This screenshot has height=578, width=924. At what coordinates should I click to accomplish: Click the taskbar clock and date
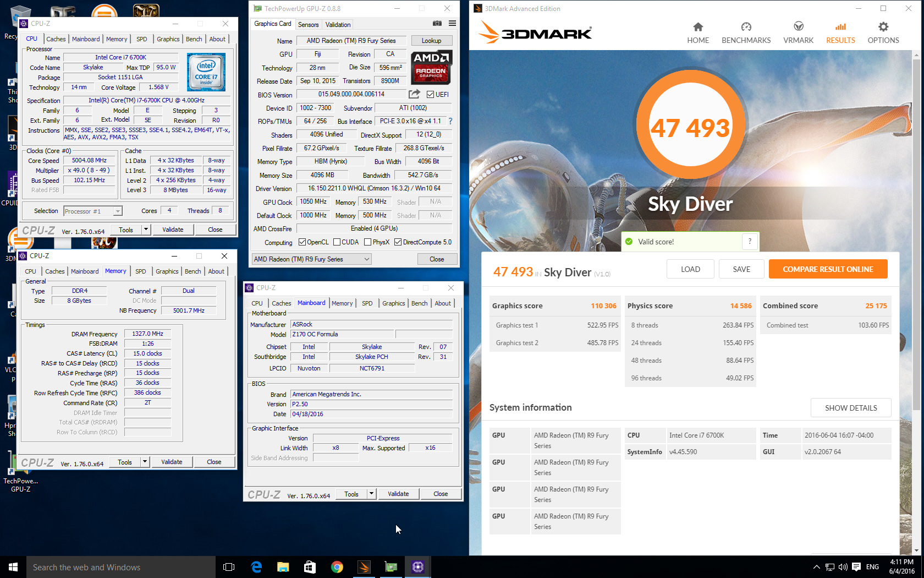click(x=901, y=566)
